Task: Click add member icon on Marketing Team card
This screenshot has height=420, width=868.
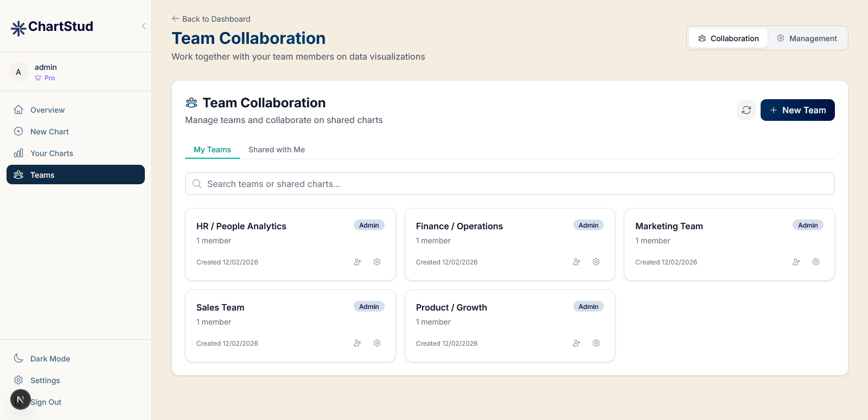Action: click(x=796, y=262)
